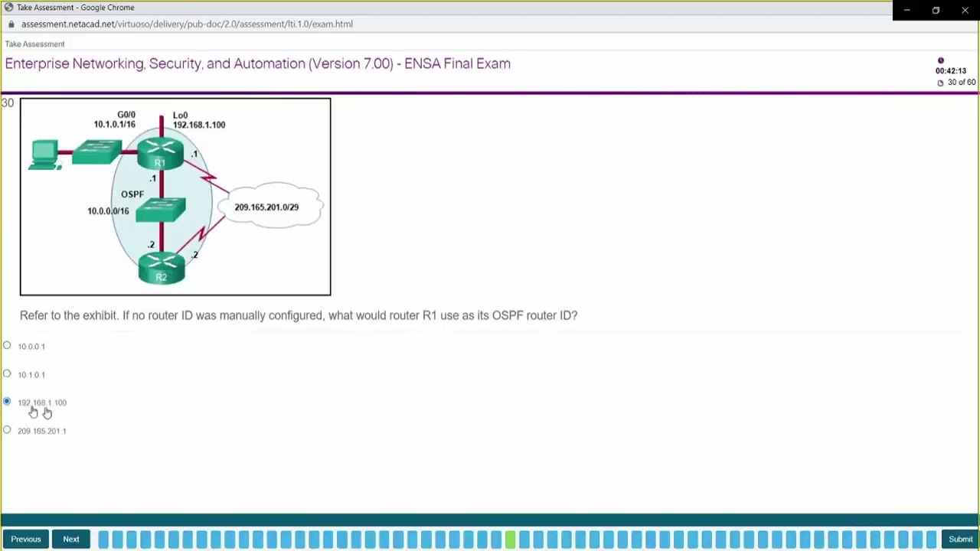Click the switch icon between PC and R1

(x=97, y=151)
